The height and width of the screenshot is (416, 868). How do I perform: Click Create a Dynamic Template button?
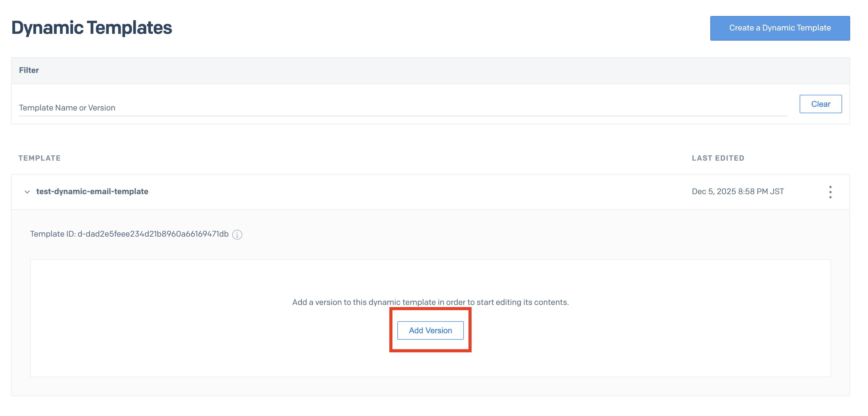pyautogui.click(x=780, y=28)
